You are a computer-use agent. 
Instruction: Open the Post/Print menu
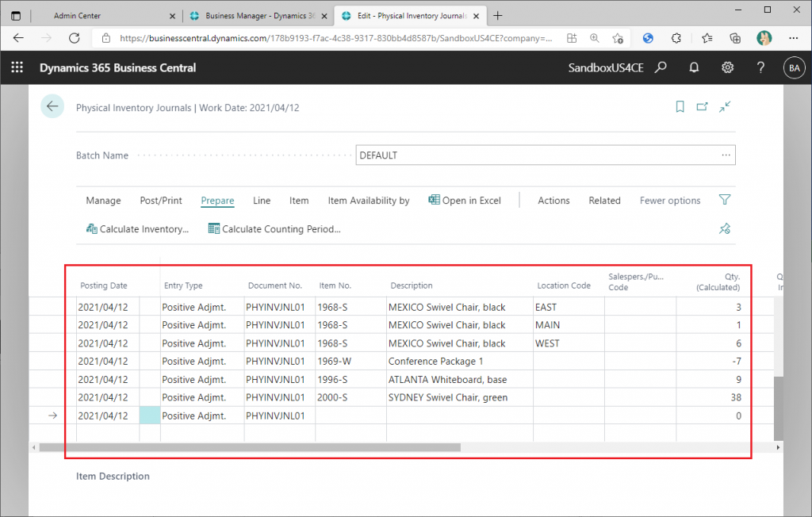tap(161, 201)
